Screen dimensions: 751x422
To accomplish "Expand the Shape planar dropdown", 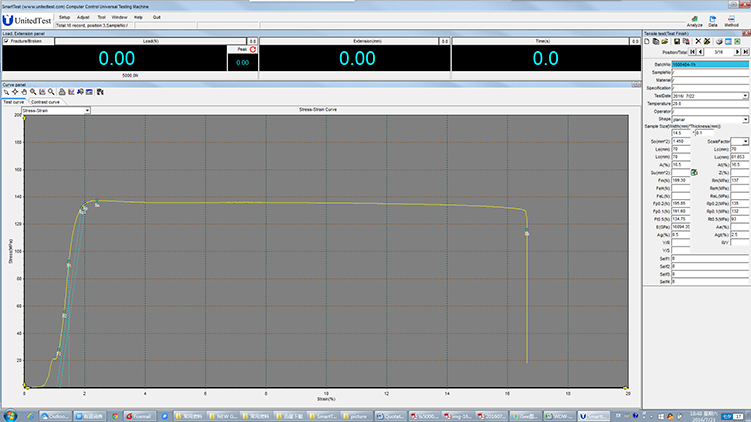I will [x=746, y=118].
